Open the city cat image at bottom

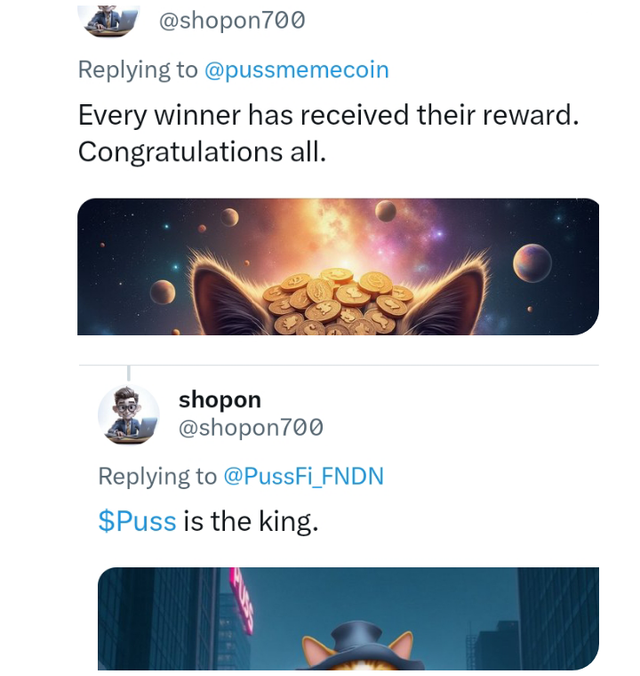(348, 618)
